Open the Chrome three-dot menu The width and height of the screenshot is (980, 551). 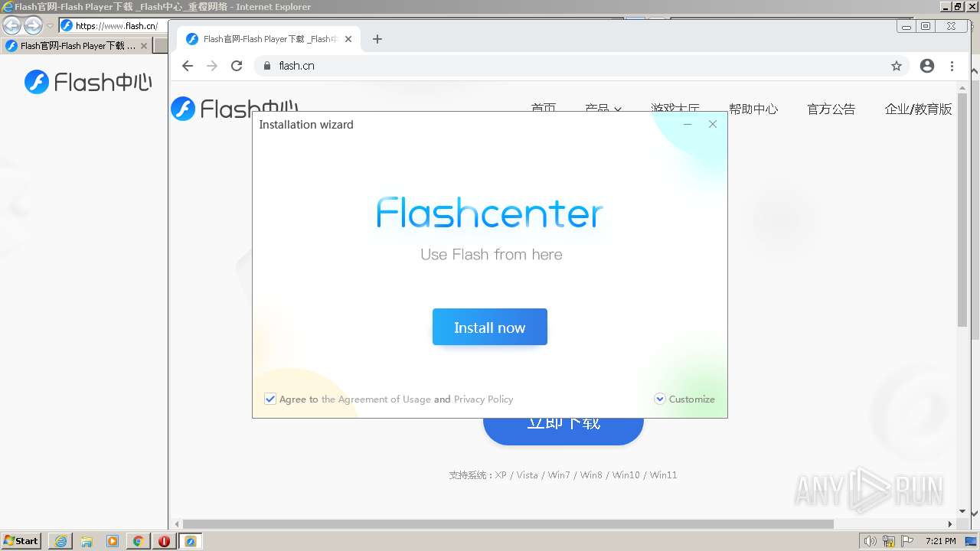click(952, 66)
